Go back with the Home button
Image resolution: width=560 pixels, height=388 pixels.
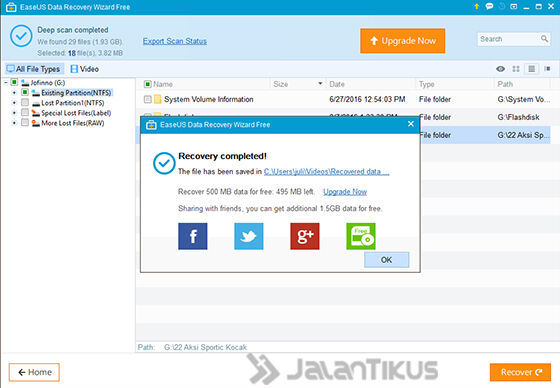tap(34, 372)
